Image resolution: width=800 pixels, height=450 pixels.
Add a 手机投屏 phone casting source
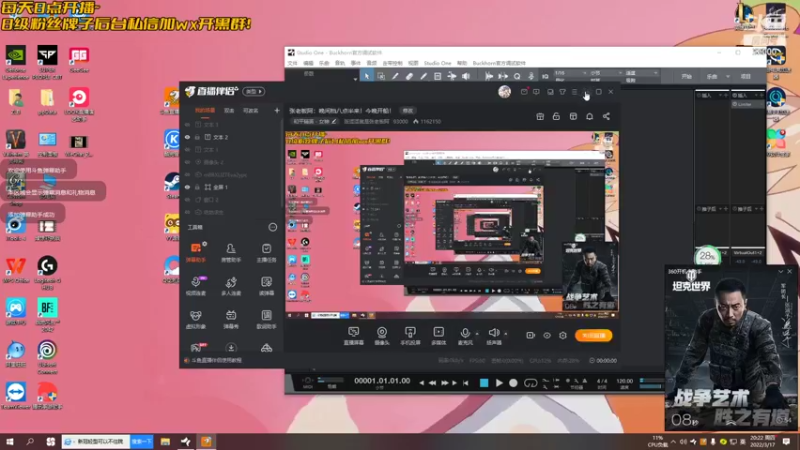click(410, 336)
